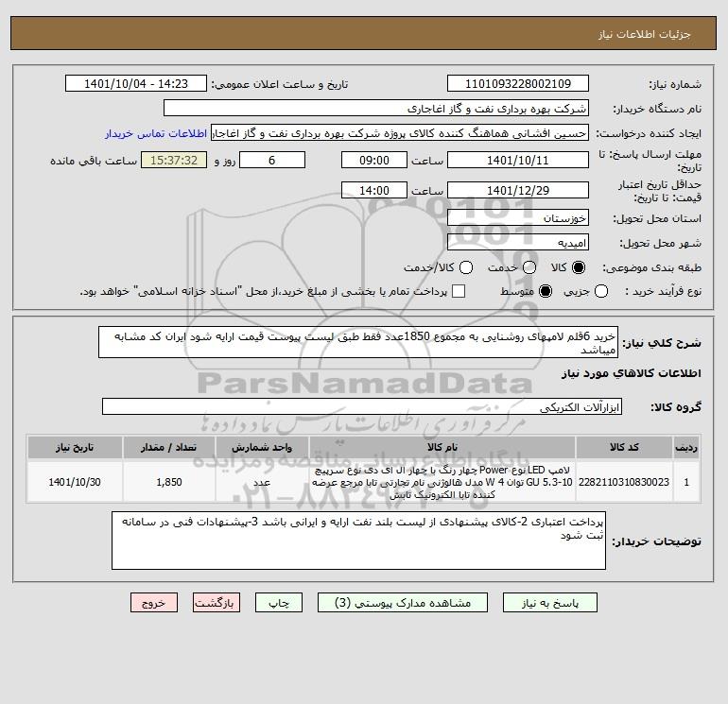728x704 pixels.
Task: Click the خروج exit button
Action: click(154, 602)
